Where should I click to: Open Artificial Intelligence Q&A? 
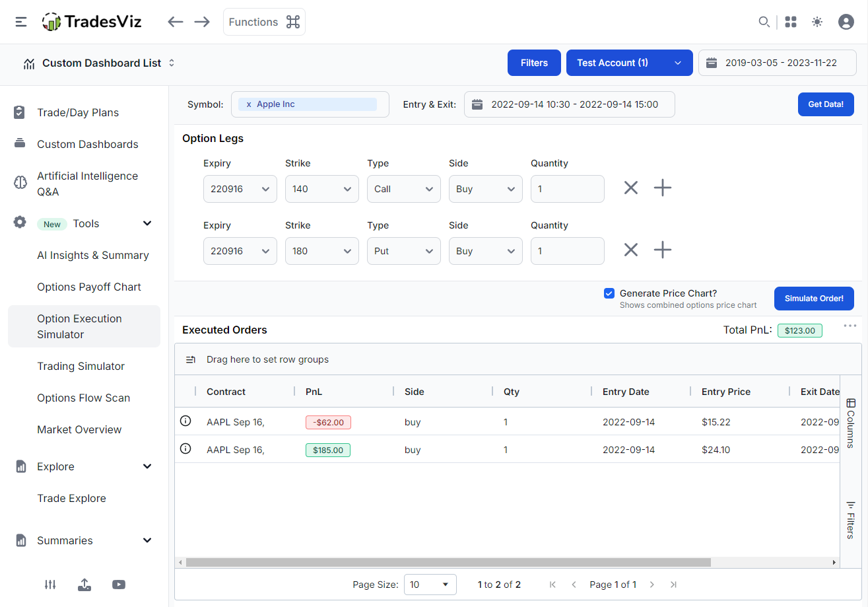click(88, 184)
